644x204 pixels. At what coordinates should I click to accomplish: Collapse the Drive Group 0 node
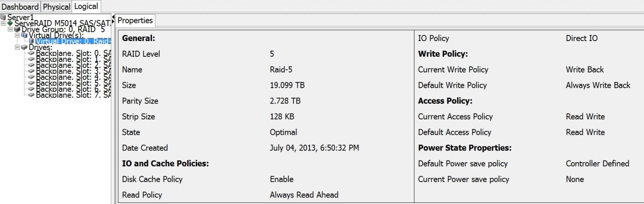[x=10, y=29]
